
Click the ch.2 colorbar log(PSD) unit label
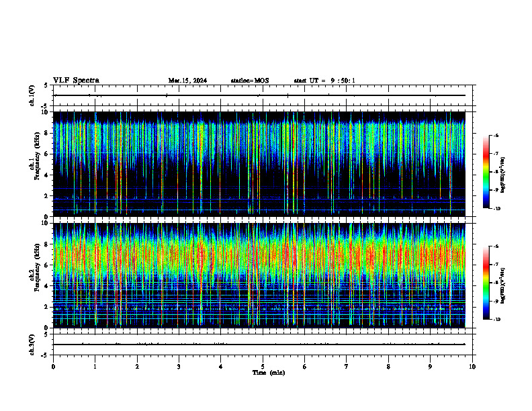(x=503, y=285)
